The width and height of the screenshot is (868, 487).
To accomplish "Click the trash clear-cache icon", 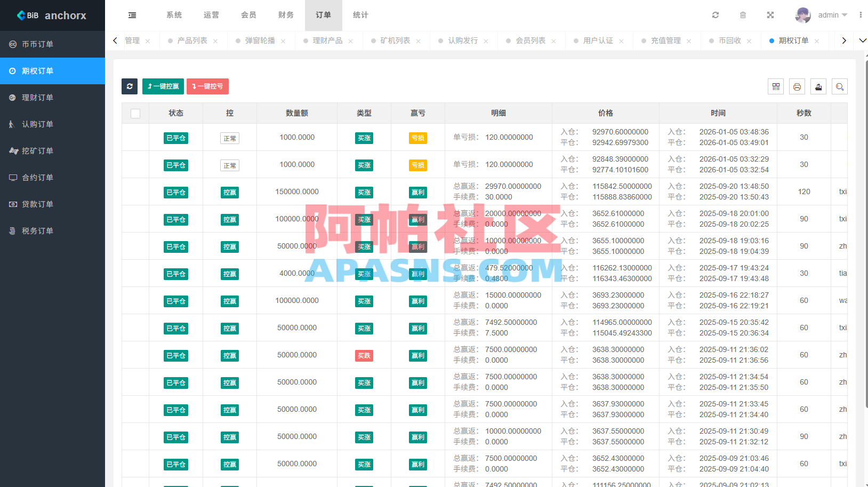I will tap(743, 15).
